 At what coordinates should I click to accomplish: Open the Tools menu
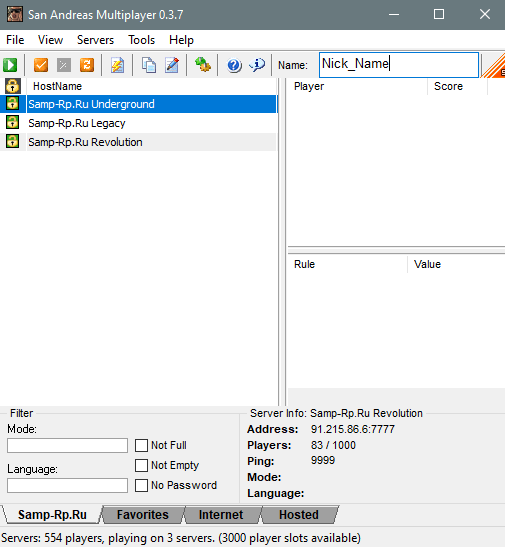141,40
